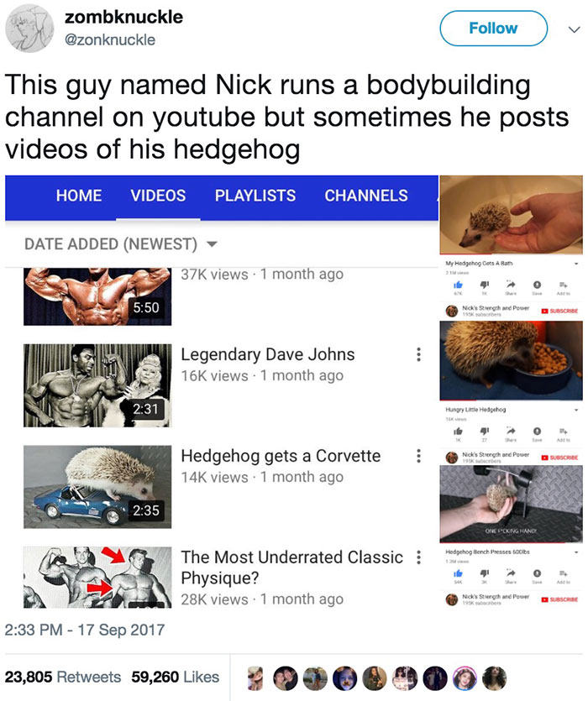Expand the My Hedgehog Gets A Bath description

576,264
